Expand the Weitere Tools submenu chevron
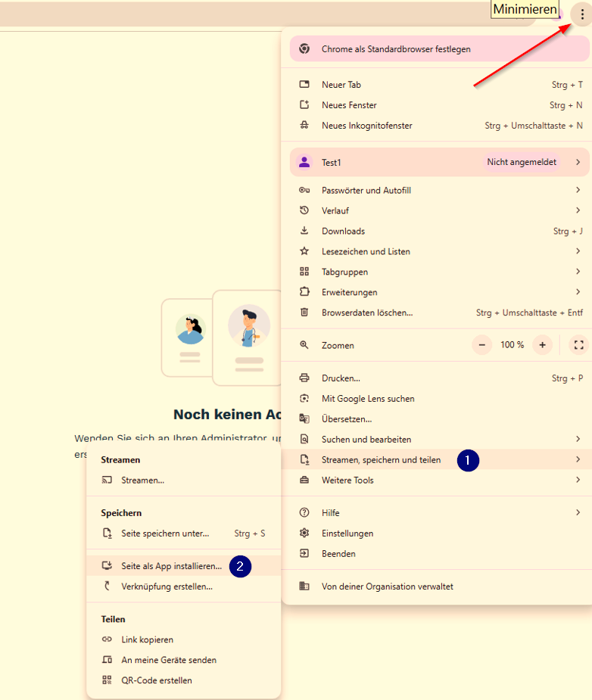This screenshot has width=592, height=700. coord(578,480)
